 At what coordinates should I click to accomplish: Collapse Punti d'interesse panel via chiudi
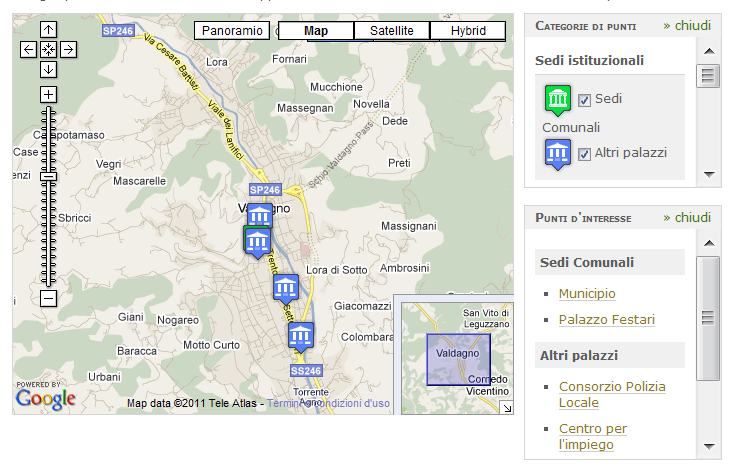tap(686, 217)
